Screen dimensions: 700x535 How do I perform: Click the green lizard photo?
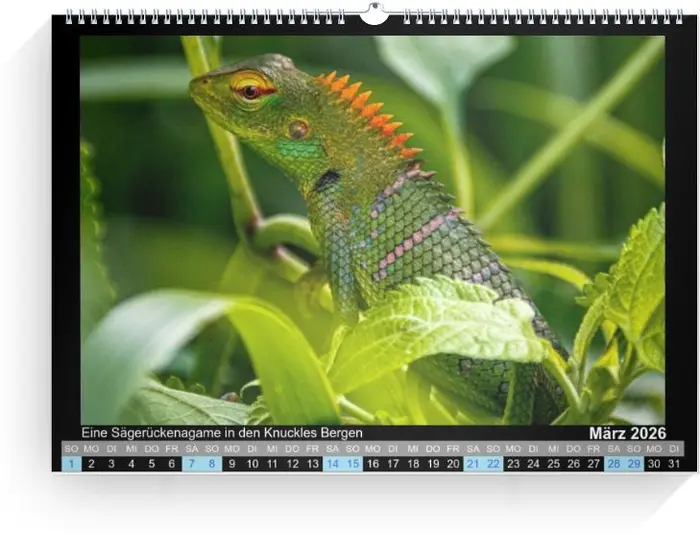(x=372, y=230)
